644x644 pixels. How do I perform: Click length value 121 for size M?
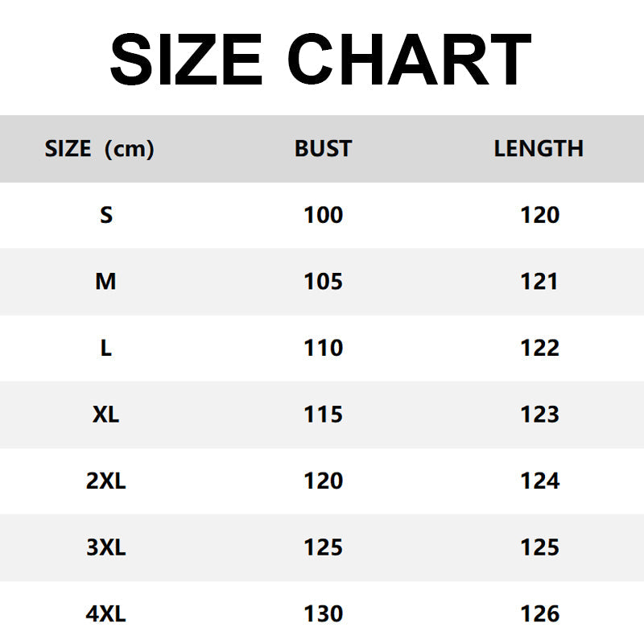pos(539,282)
